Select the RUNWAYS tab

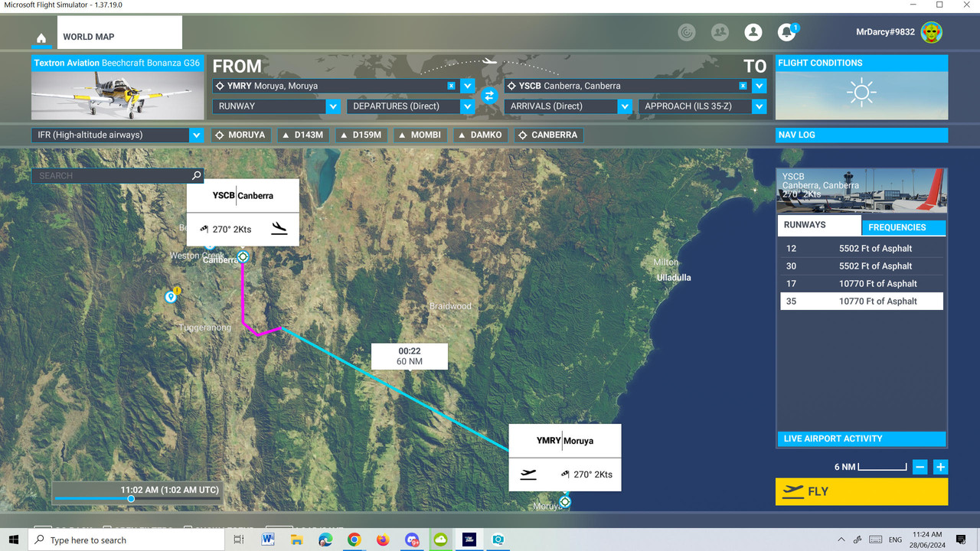818,224
